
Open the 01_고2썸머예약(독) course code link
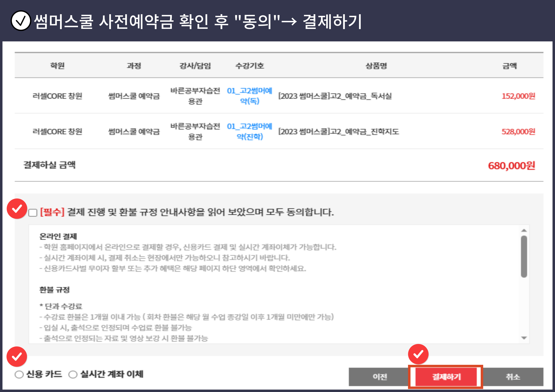[x=249, y=96]
